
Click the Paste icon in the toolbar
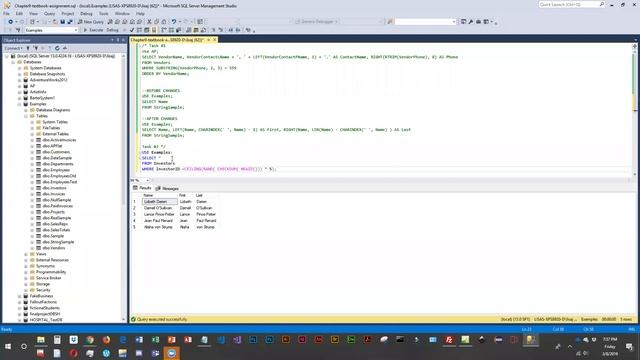pos(164,22)
